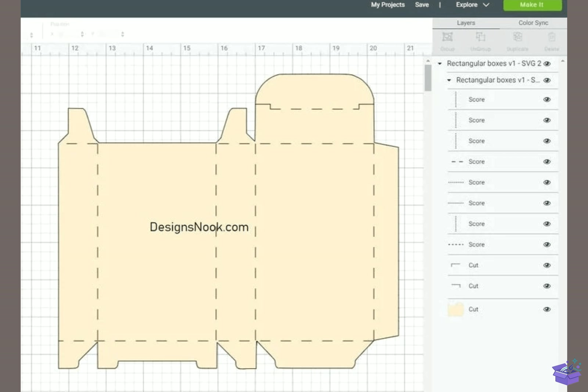Switch to the Color Sync tab
This screenshot has width=588, height=392.
(x=533, y=23)
